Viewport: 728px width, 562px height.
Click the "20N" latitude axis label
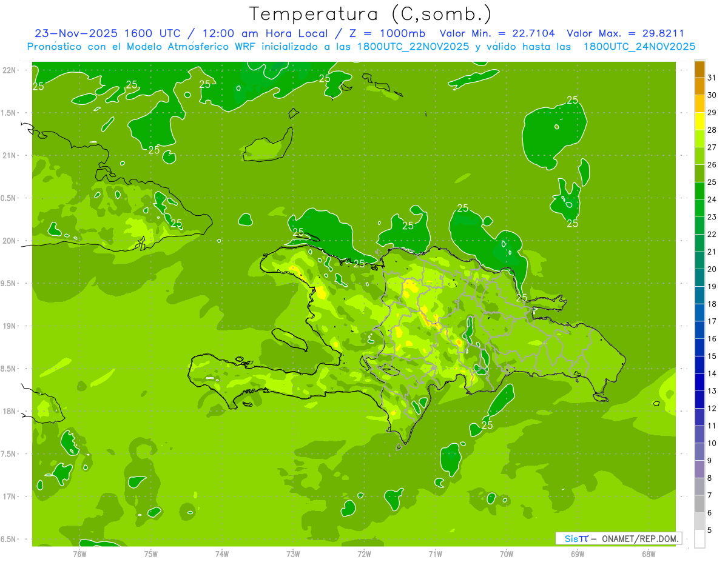pyautogui.click(x=10, y=241)
